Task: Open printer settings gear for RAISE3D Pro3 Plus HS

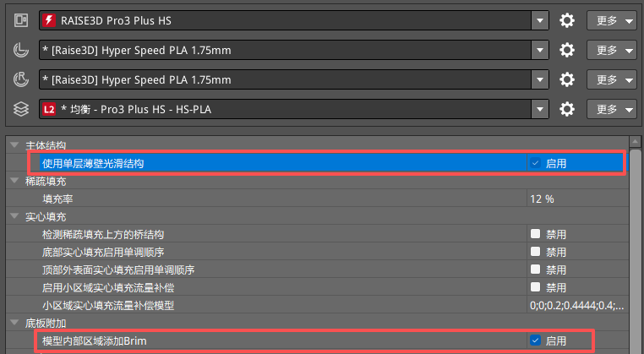Action: coord(567,20)
